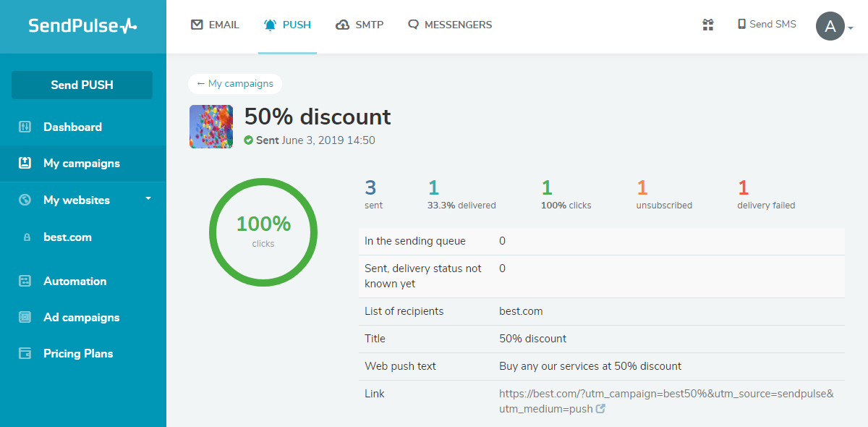Switch to the EMAIL tab
The image size is (868, 427).
click(x=215, y=25)
